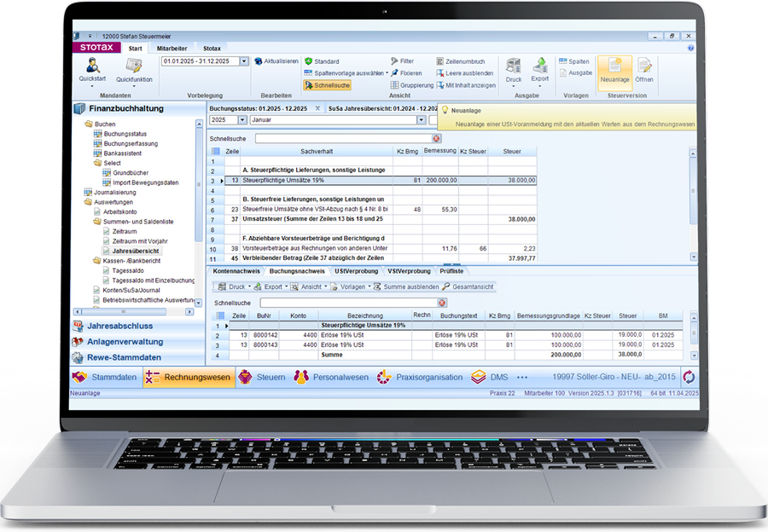
Task: Click the help icon top right
Action: click(x=690, y=48)
